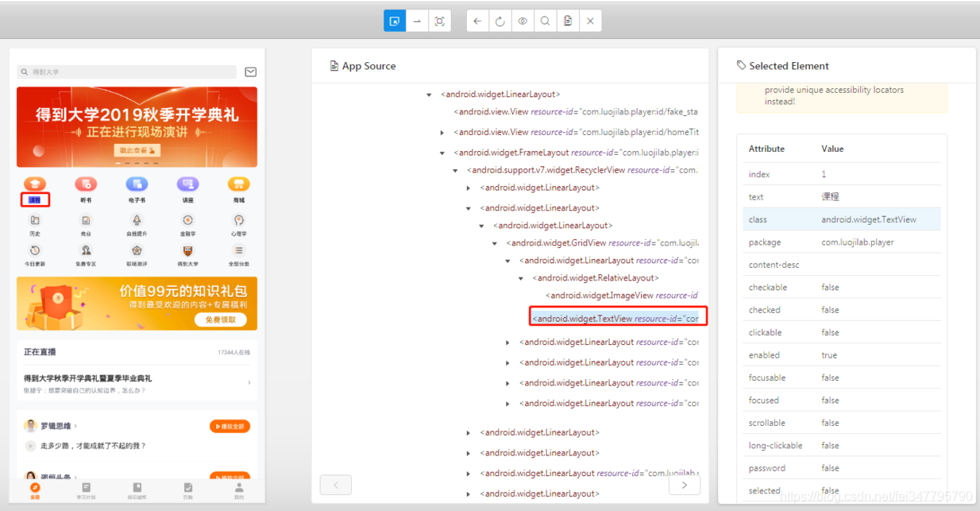
Task: Tap the 今日更新 clock icon
Action: tap(35, 250)
